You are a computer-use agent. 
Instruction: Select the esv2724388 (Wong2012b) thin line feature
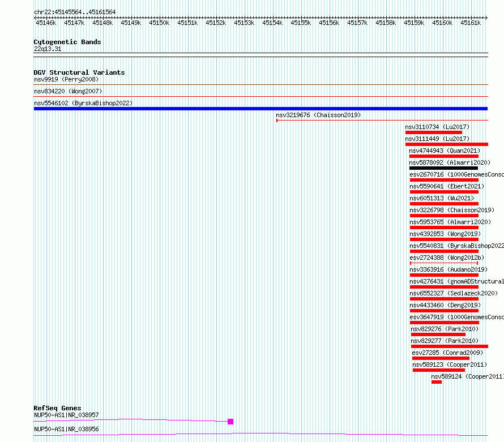(444, 263)
